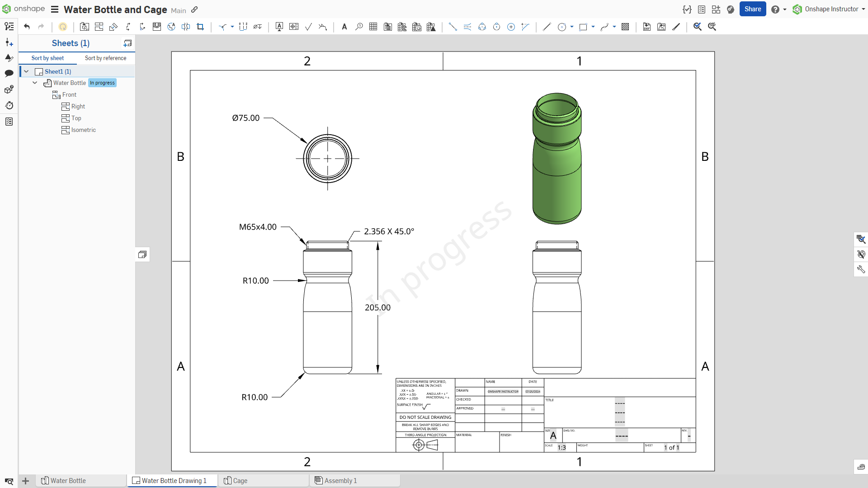Select the Cage tab
The width and height of the screenshot is (868, 488).
pyautogui.click(x=240, y=481)
